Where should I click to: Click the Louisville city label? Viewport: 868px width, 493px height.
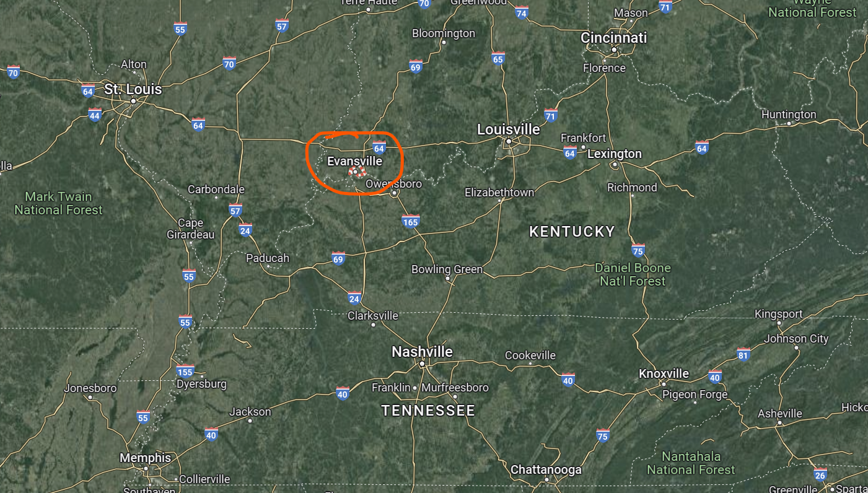508,129
